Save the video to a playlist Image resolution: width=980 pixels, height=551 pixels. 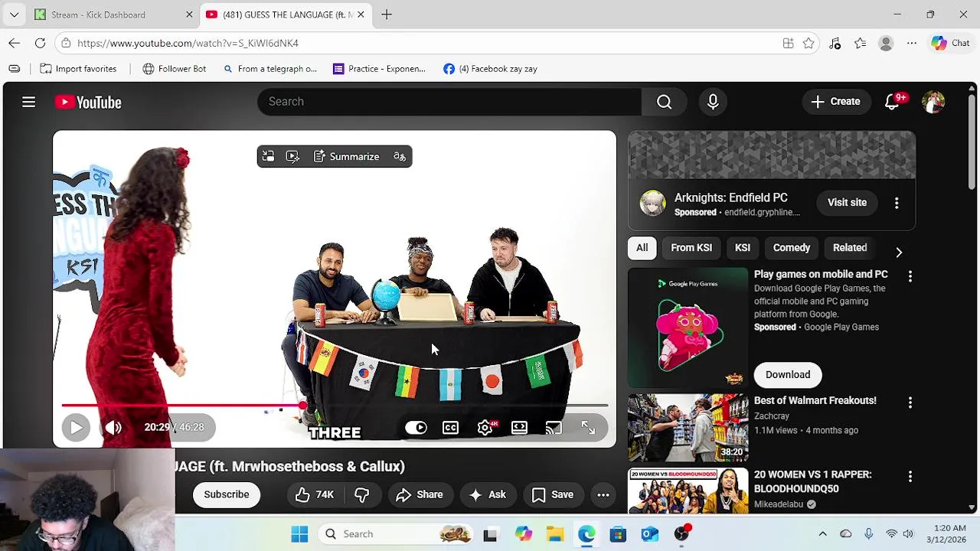tap(552, 494)
